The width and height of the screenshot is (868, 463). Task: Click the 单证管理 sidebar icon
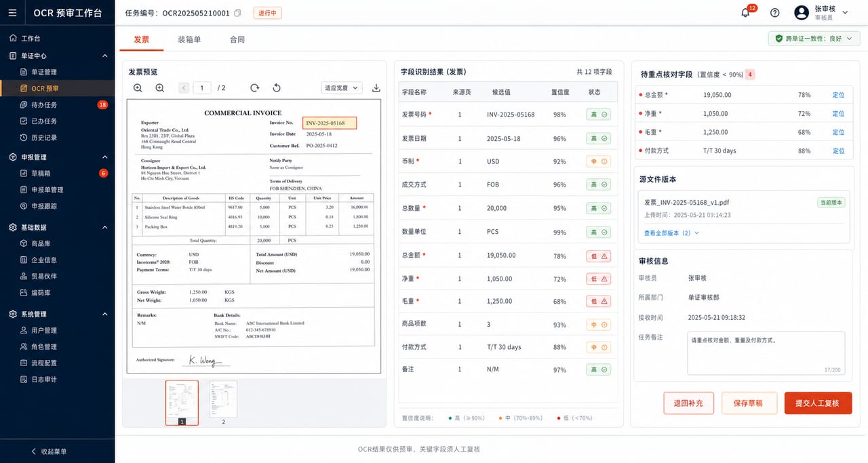(24, 72)
